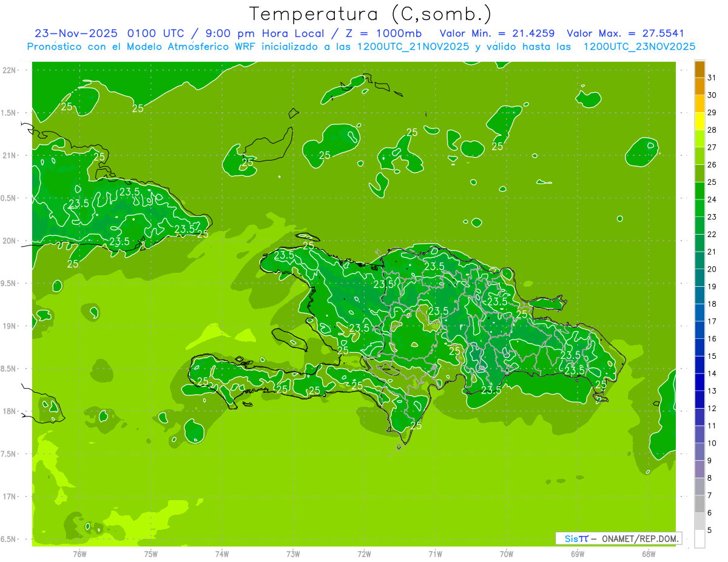Image resolution: width=728 pixels, height=562 pixels.
Task: Click the "SisPI - ONAMET/REP.DOM." credit label
Action: point(619,538)
